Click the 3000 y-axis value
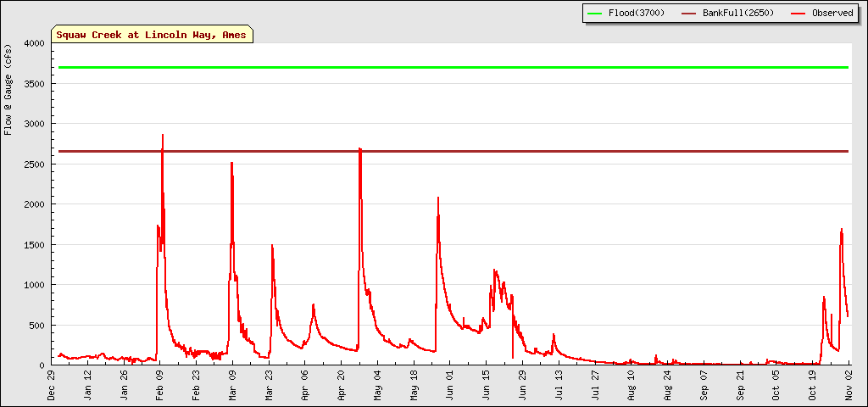The width and height of the screenshot is (868, 407). click(36, 124)
